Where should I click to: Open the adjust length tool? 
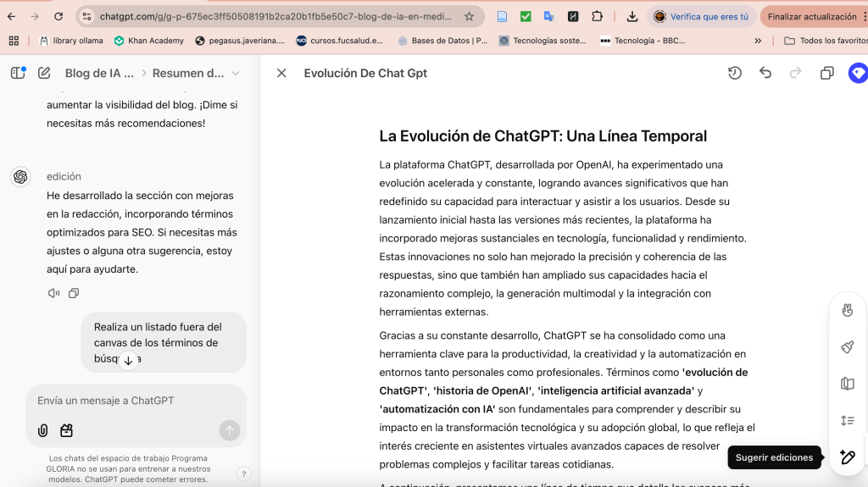click(x=847, y=420)
